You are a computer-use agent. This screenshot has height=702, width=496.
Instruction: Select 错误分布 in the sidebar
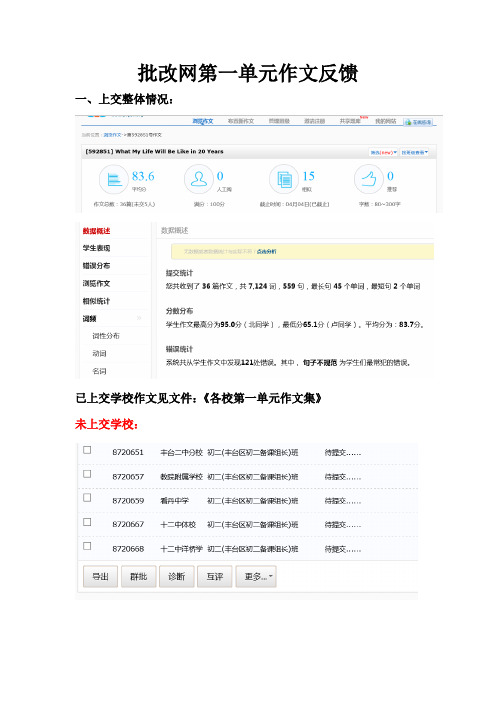[x=96, y=265]
